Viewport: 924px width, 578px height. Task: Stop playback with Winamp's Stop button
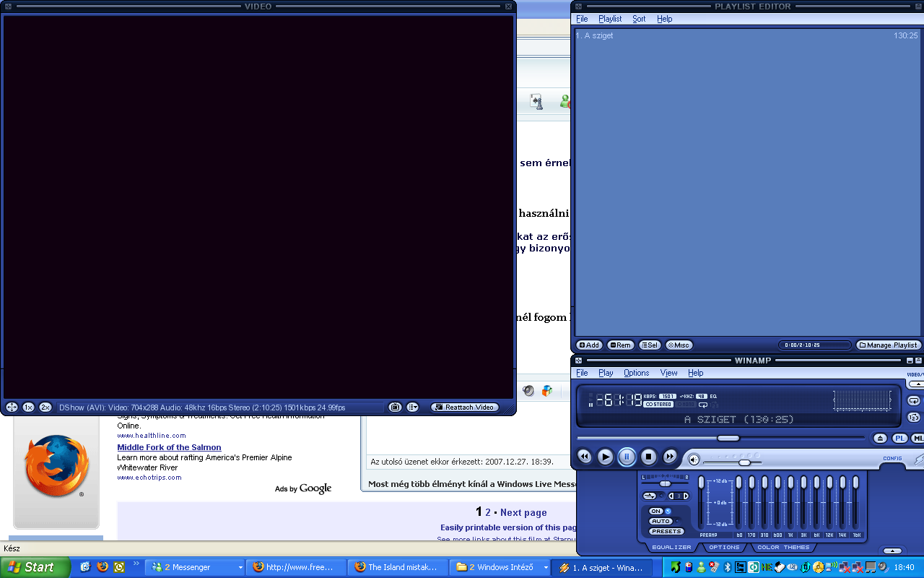(649, 457)
